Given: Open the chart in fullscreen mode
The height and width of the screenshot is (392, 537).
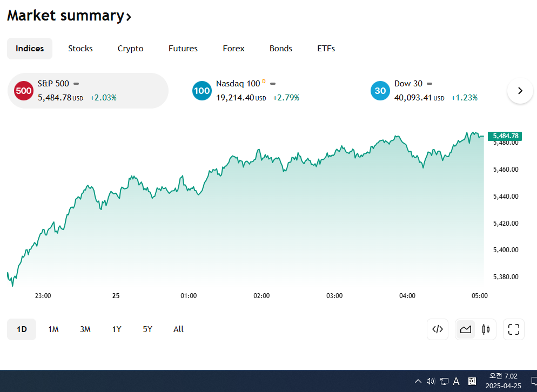Looking at the screenshot, I should 514,329.
